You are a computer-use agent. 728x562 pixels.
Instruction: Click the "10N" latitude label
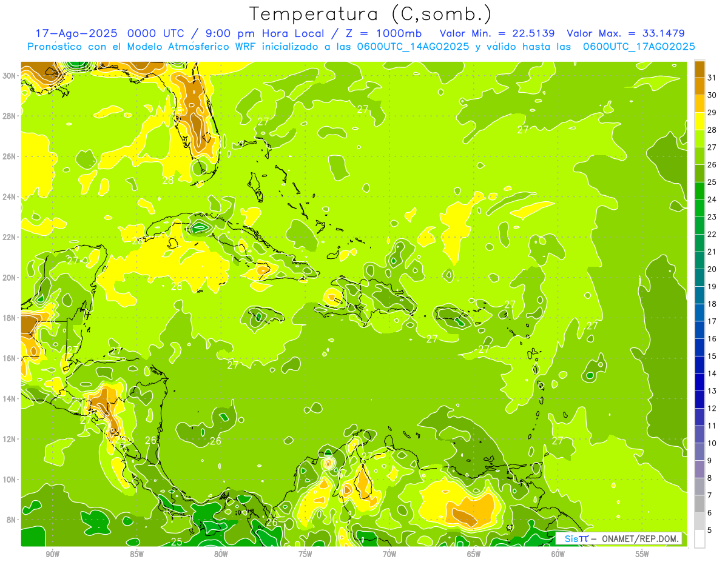coord(9,480)
